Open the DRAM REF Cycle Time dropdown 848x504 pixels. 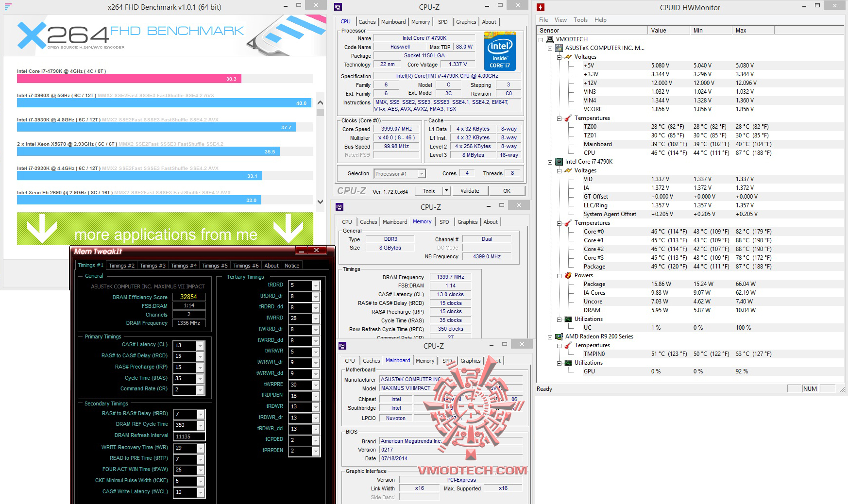click(x=200, y=425)
